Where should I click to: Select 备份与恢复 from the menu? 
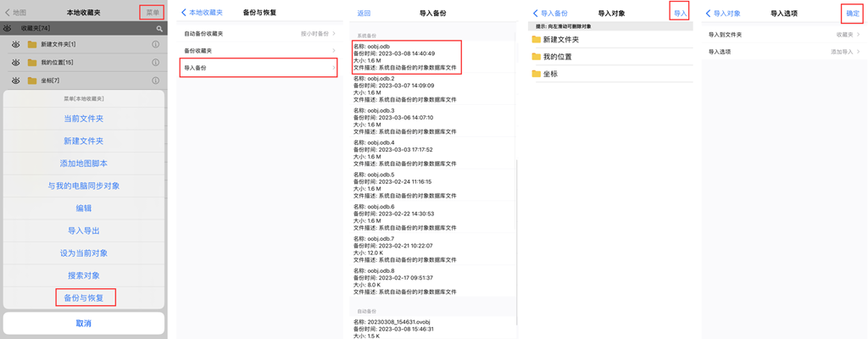pyautogui.click(x=84, y=297)
